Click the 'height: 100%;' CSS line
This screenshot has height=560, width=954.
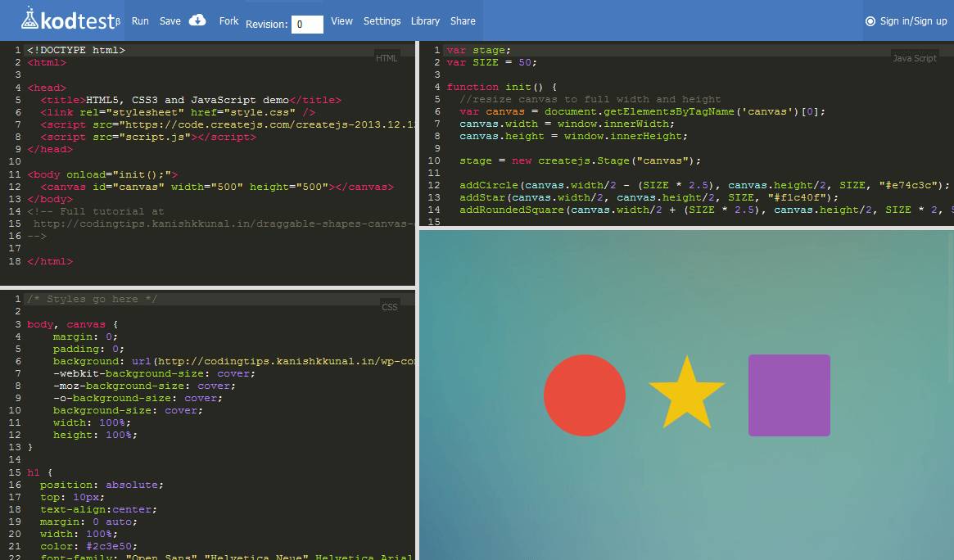[x=95, y=435]
